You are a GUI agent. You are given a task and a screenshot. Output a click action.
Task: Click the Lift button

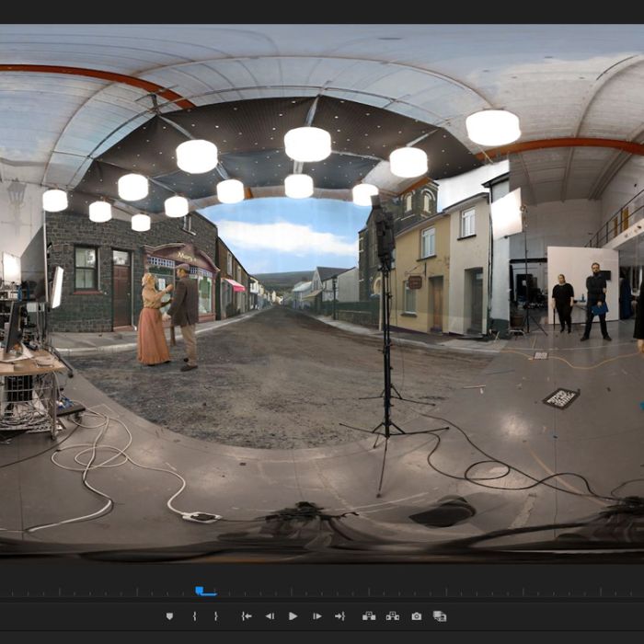pos(369,616)
